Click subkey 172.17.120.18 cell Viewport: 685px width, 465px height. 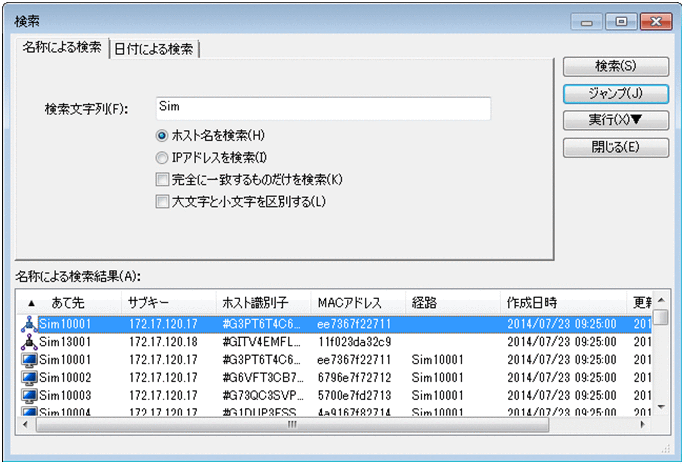click(163, 342)
